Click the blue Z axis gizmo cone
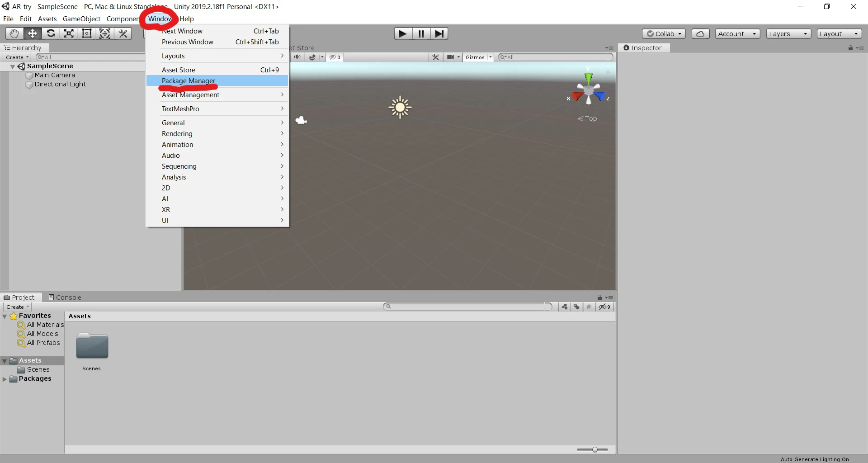The width and height of the screenshot is (868, 463). (x=599, y=96)
